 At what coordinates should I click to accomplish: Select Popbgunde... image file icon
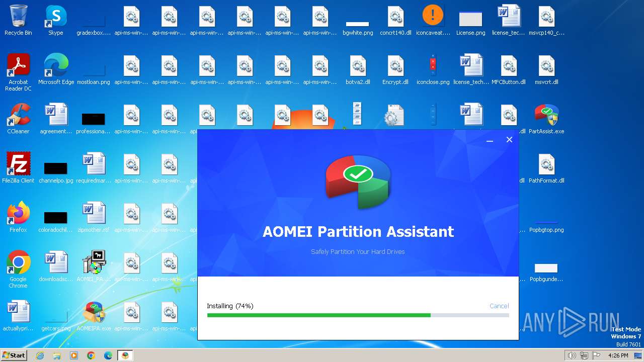(546, 272)
